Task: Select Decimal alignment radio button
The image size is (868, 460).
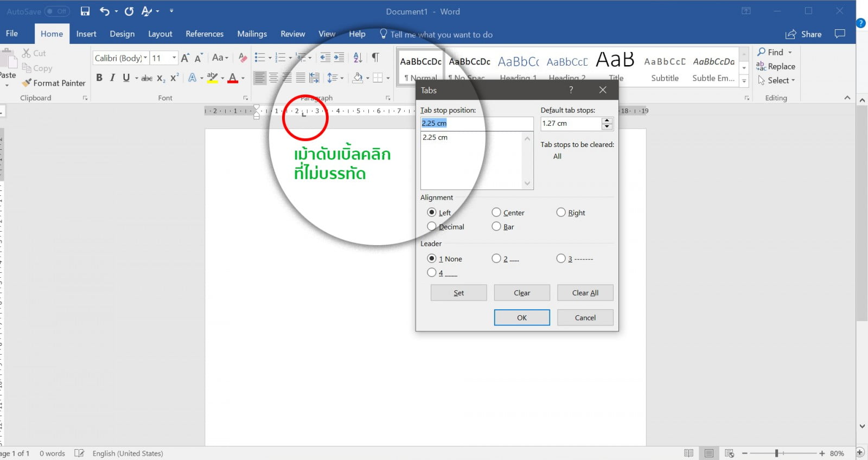Action: pos(432,226)
